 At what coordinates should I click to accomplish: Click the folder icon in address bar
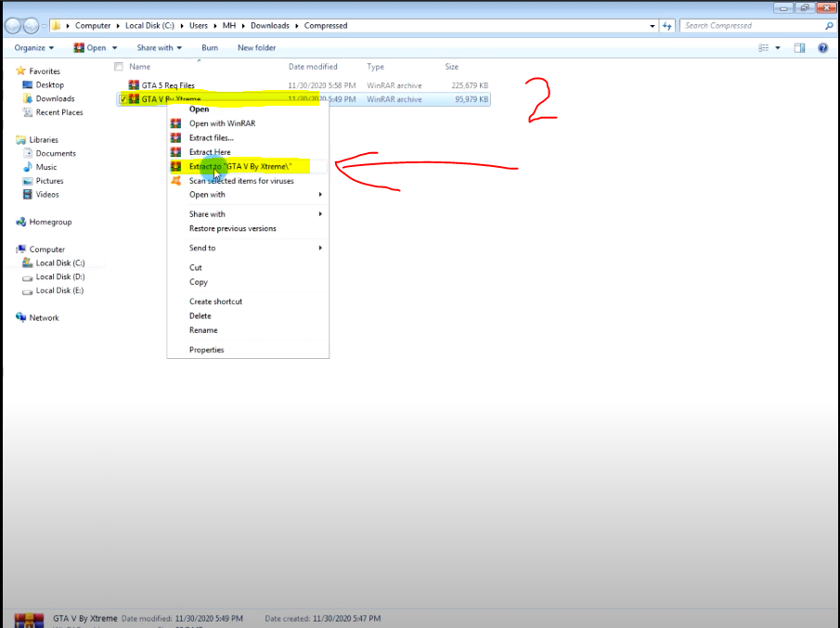click(57, 26)
